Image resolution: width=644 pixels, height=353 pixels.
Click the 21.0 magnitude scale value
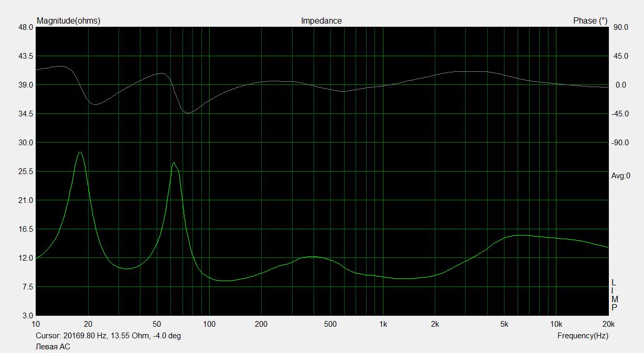26,200
